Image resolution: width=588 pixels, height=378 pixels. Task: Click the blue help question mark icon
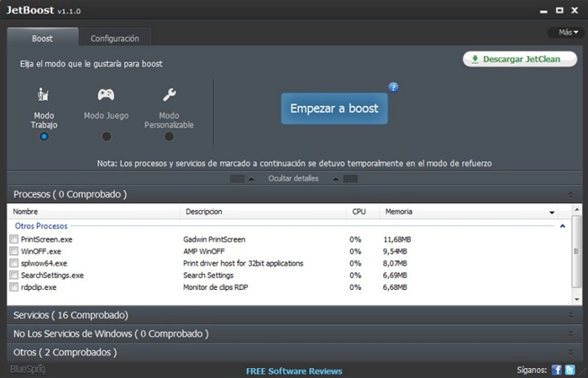point(393,87)
